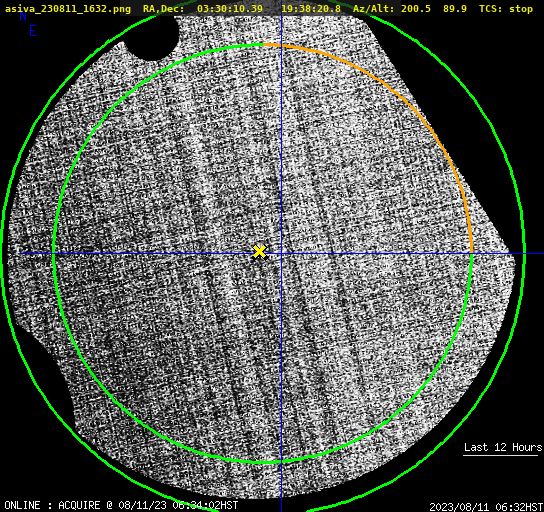544x512 pixels.
Task: Open the Last 12 Hours link
Action: [503, 447]
